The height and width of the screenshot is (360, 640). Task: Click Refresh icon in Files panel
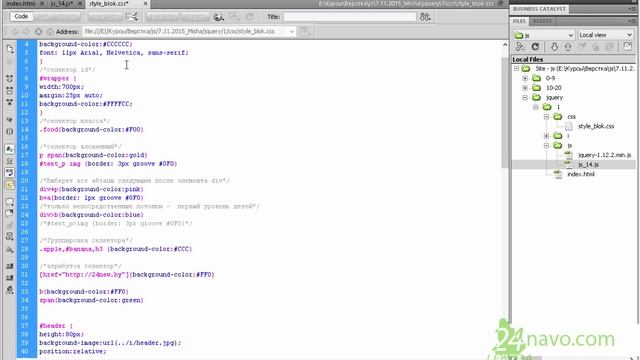tap(536, 47)
